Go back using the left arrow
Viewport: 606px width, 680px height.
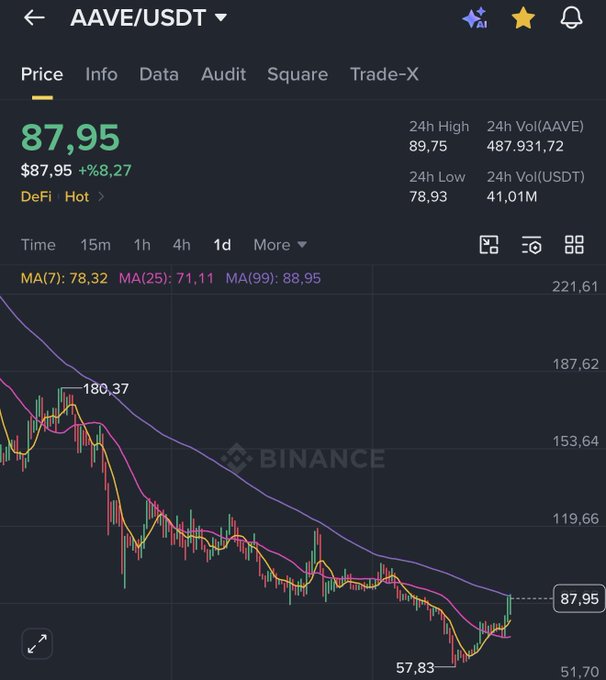tap(34, 18)
